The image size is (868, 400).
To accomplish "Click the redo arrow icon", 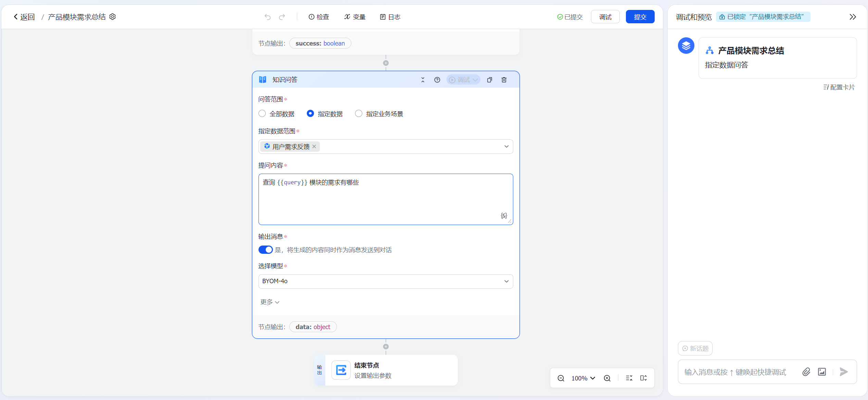I will tap(282, 17).
